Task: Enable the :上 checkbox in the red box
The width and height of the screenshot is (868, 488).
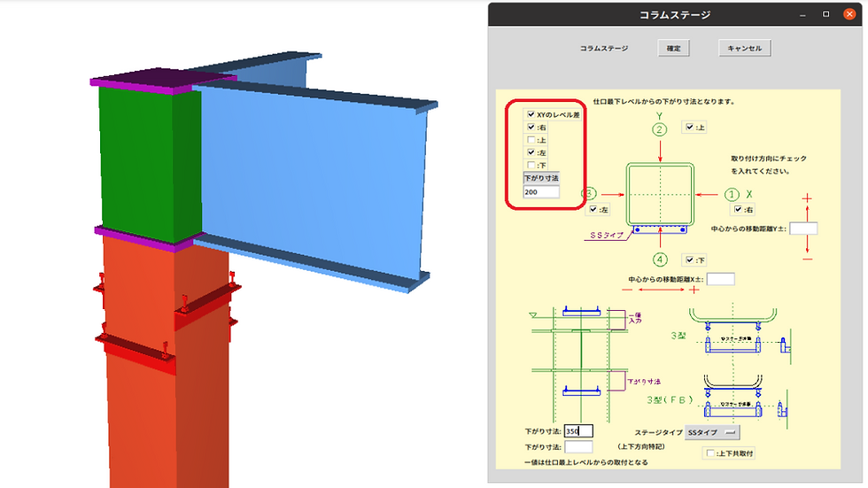Action: click(x=531, y=140)
